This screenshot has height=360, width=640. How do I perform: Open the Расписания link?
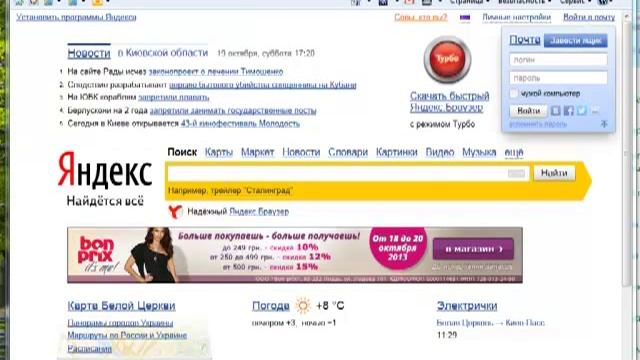(x=90, y=349)
